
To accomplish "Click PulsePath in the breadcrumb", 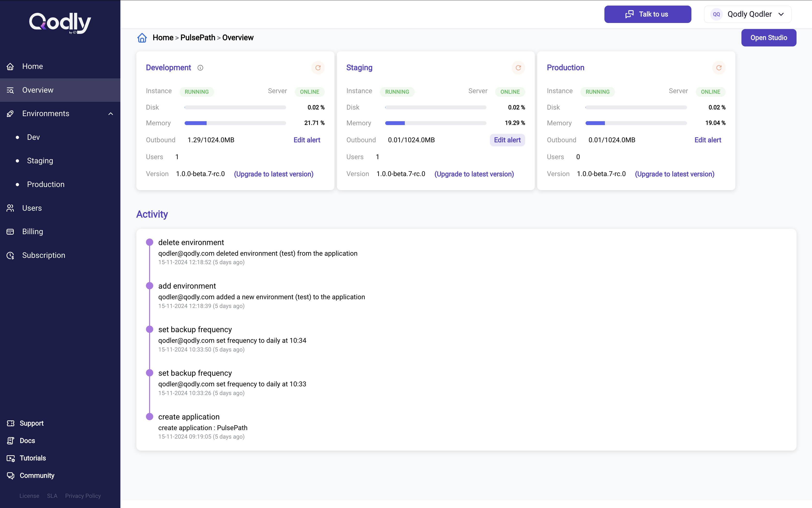I will coord(198,38).
